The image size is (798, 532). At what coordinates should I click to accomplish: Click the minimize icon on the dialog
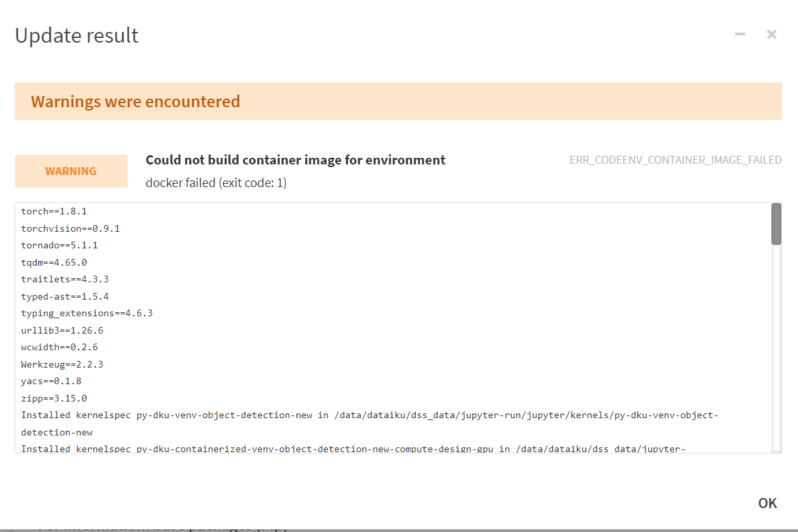(739, 34)
